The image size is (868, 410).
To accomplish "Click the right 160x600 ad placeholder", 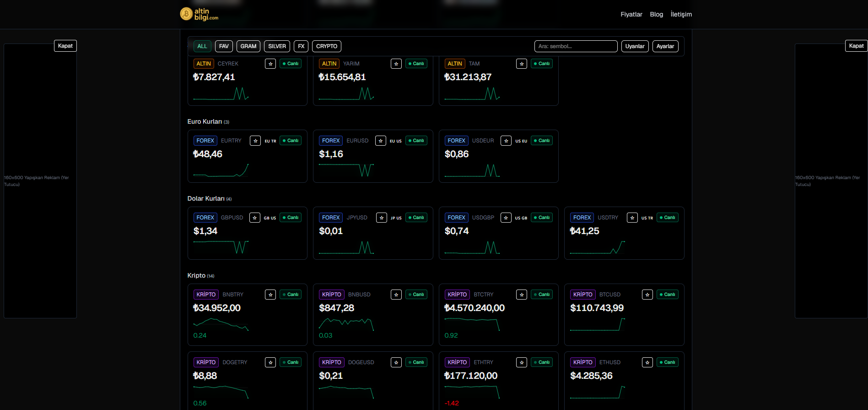I will (x=831, y=181).
